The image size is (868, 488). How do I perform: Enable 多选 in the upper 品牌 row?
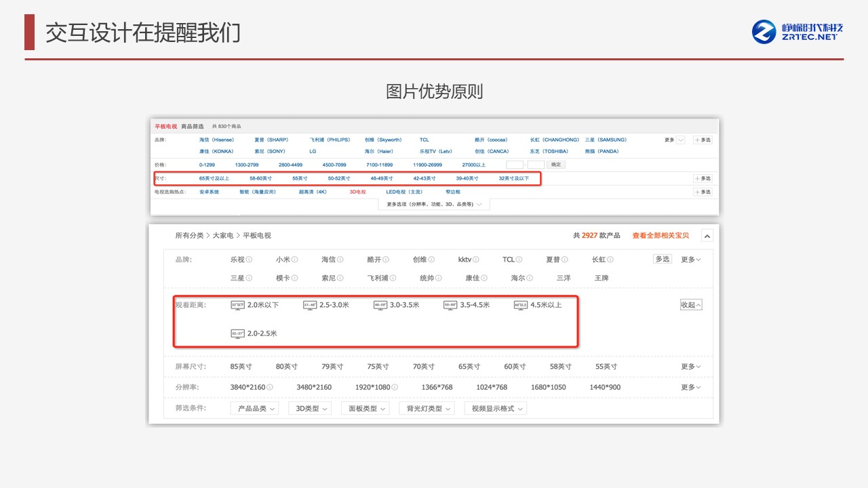tap(703, 140)
